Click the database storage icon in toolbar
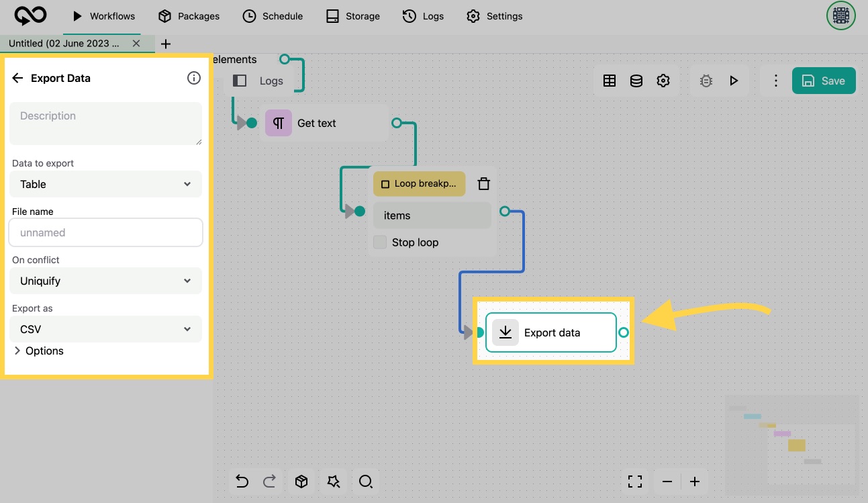Screen dimensions: 868x503 tap(636, 81)
